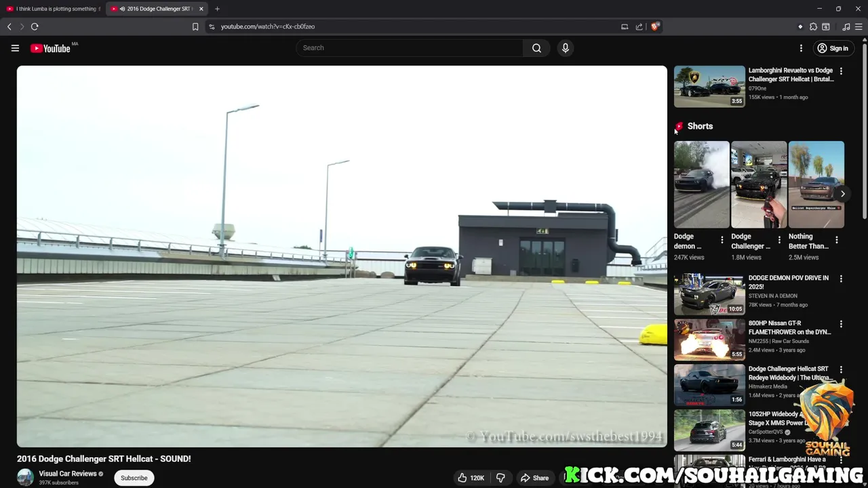Open Brave Shields lion icon
This screenshot has width=868, height=488.
tap(654, 26)
